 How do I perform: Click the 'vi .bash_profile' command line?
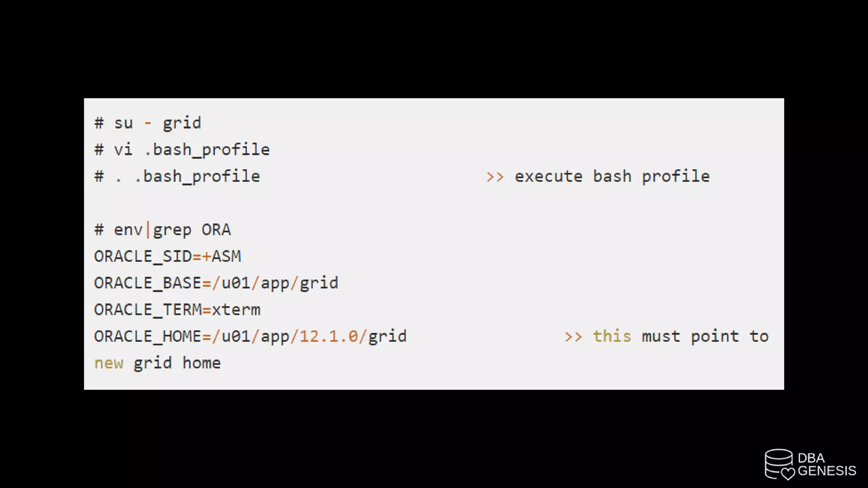[x=182, y=150]
